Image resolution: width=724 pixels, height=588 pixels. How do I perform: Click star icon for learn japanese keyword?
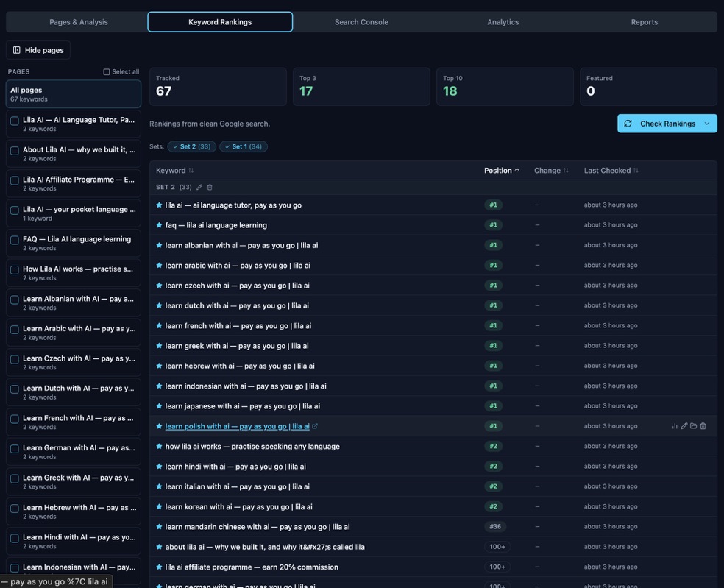point(159,406)
